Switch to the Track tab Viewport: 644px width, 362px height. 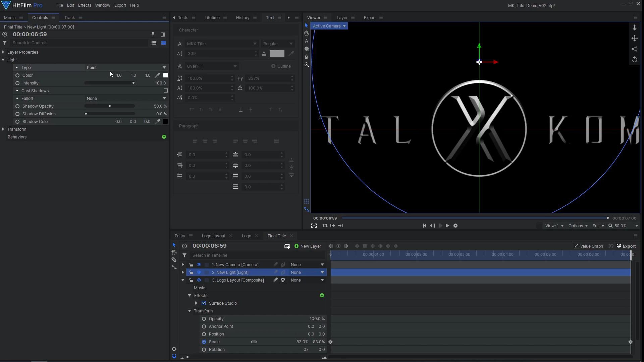click(x=69, y=18)
